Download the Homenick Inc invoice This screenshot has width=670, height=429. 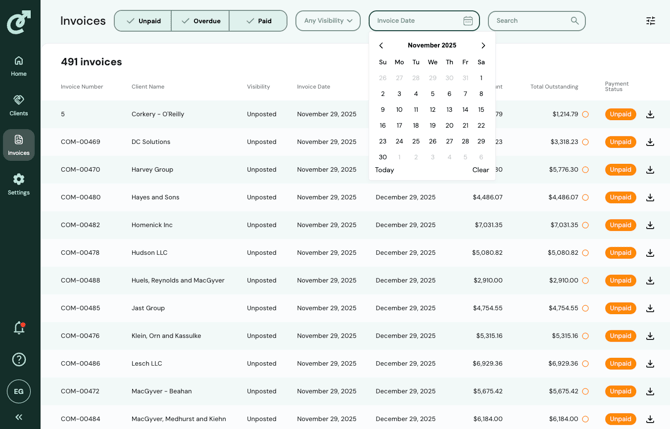[x=650, y=225]
